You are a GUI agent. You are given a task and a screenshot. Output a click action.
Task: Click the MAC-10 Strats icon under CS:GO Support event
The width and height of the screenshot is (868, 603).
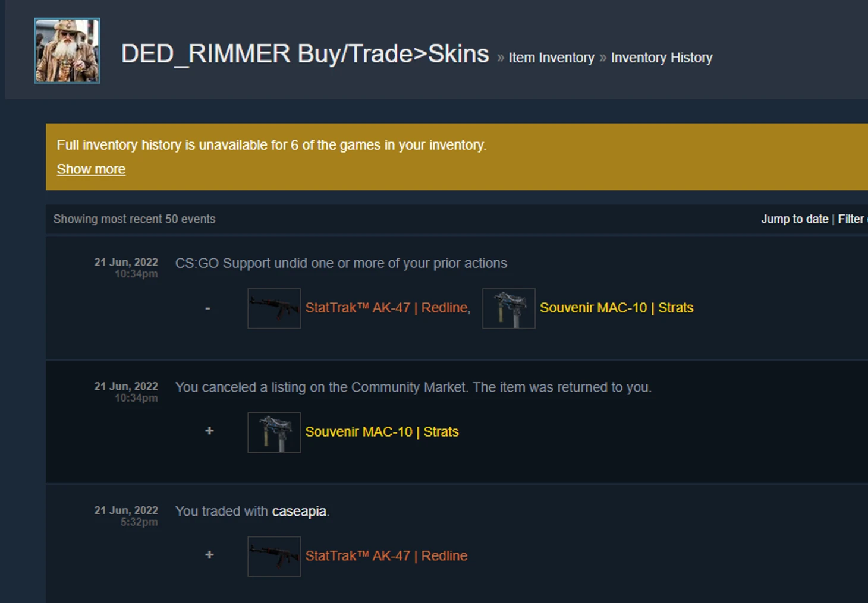pos(509,308)
